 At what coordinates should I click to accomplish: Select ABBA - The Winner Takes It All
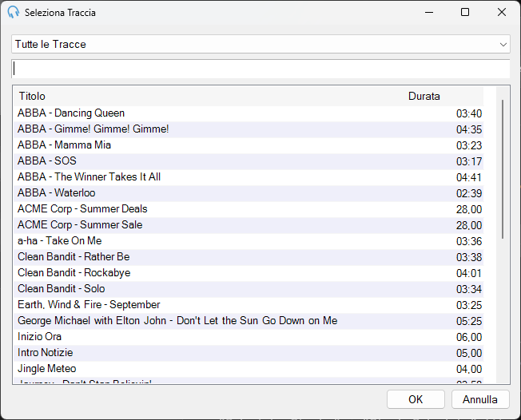point(249,177)
